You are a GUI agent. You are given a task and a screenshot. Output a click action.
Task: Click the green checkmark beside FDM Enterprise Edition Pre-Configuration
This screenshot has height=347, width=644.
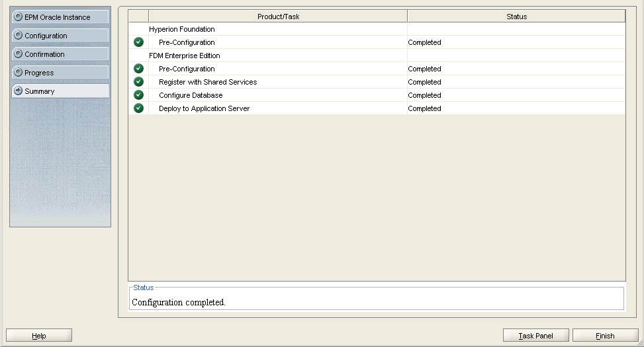click(139, 69)
